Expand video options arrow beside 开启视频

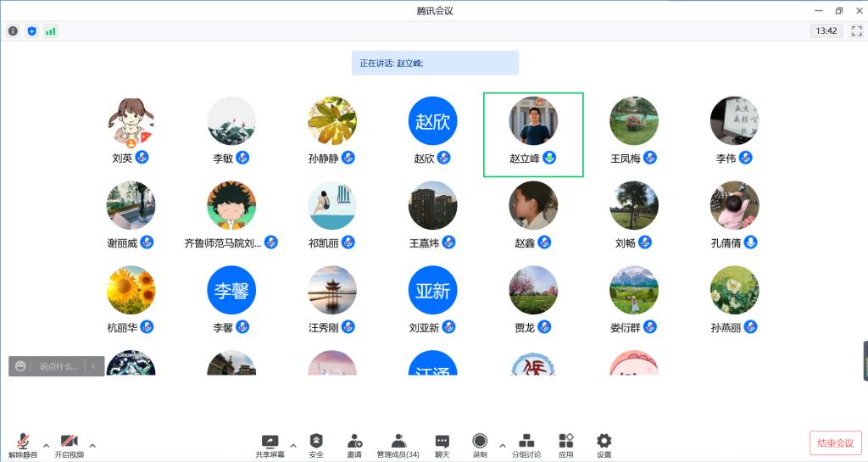(92, 445)
